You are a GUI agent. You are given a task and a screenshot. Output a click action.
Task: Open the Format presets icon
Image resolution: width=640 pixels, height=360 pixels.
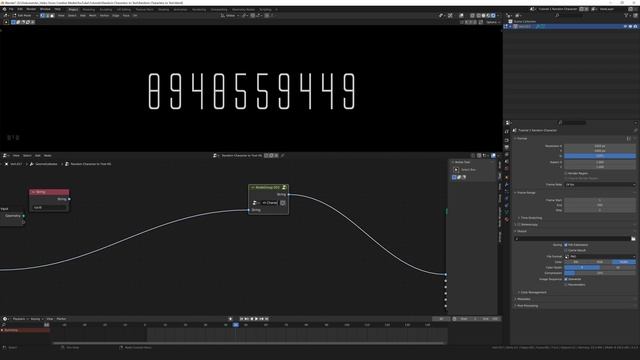coord(629,138)
